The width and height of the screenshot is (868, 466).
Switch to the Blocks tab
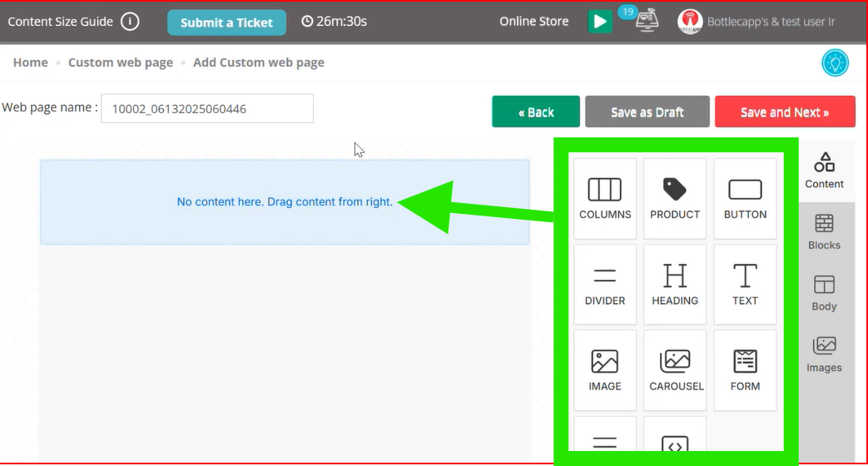824,232
